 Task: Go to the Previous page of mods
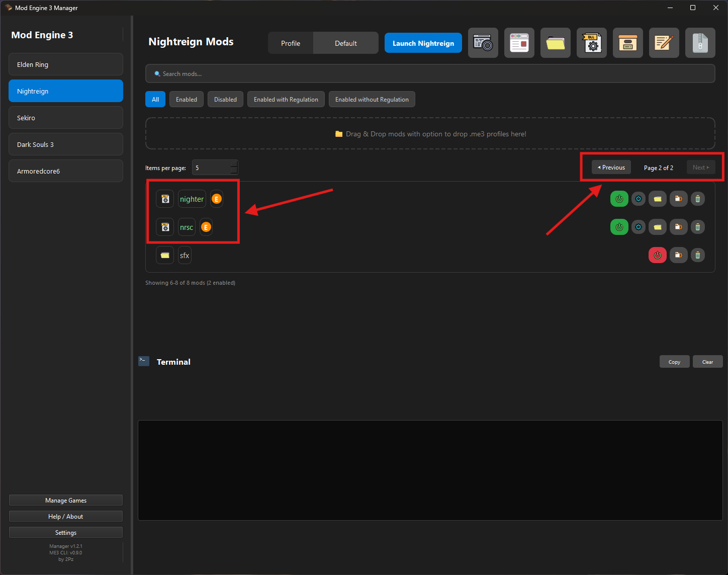(x=611, y=168)
